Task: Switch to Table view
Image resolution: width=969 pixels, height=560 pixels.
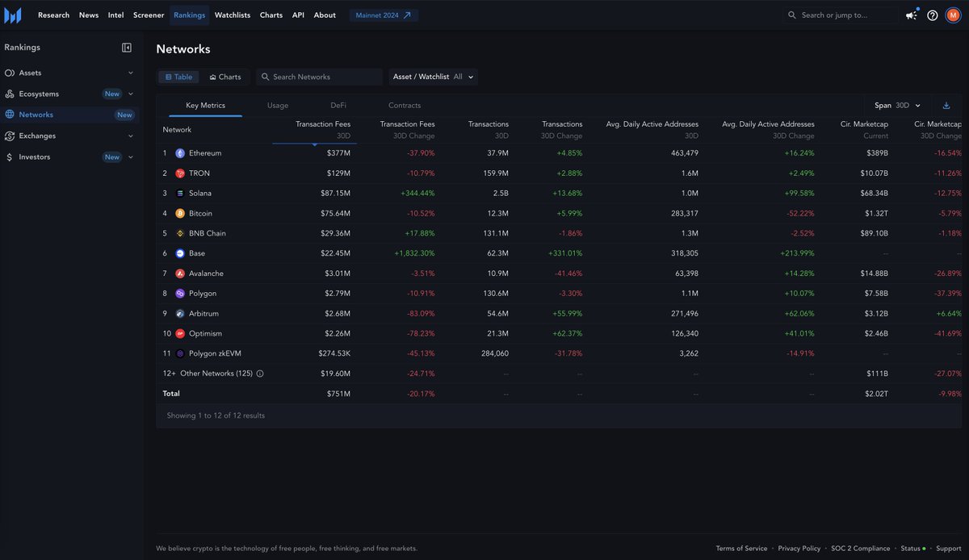Action: (x=178, y=77)
